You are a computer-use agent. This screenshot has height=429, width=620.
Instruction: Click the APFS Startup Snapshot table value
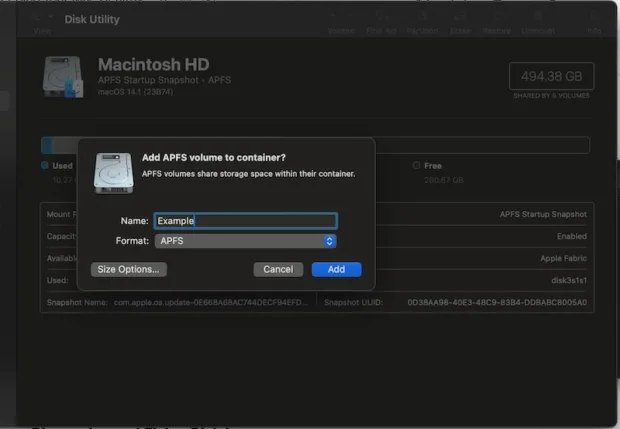coord(543,214)
